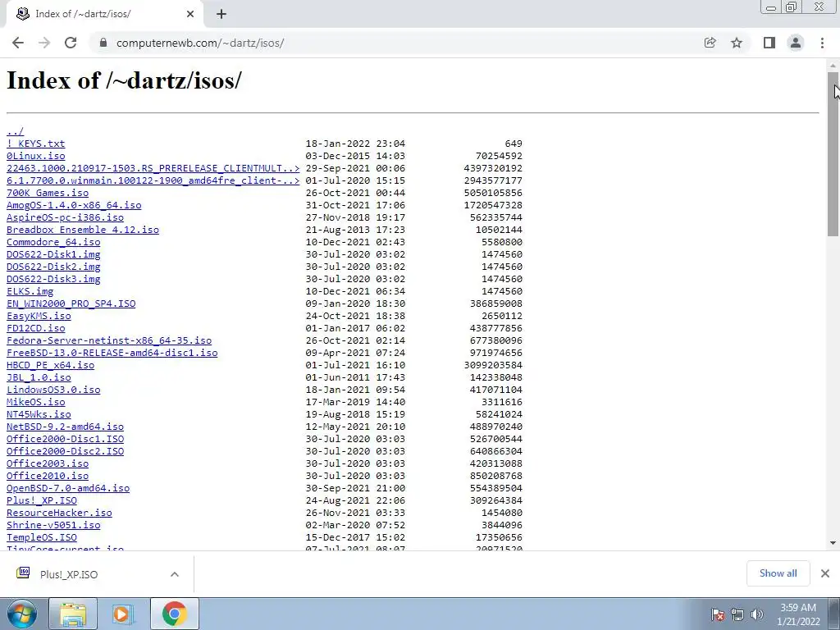The width and height of the screenshot is (840, 630).
Task: Click the JBL_1.0.iso link
Action: click(x=39, y=377)
